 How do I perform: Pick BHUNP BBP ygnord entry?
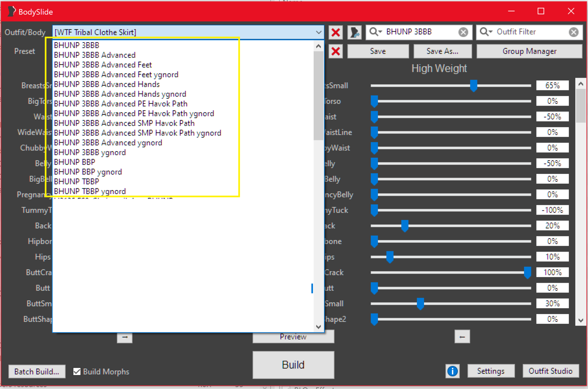tap(88, 172)
